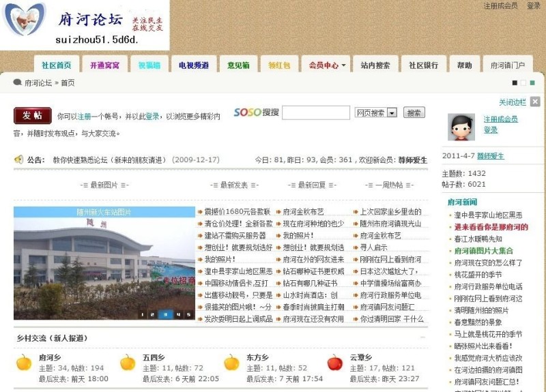Switch slideshow to image 4

point(178,314)
